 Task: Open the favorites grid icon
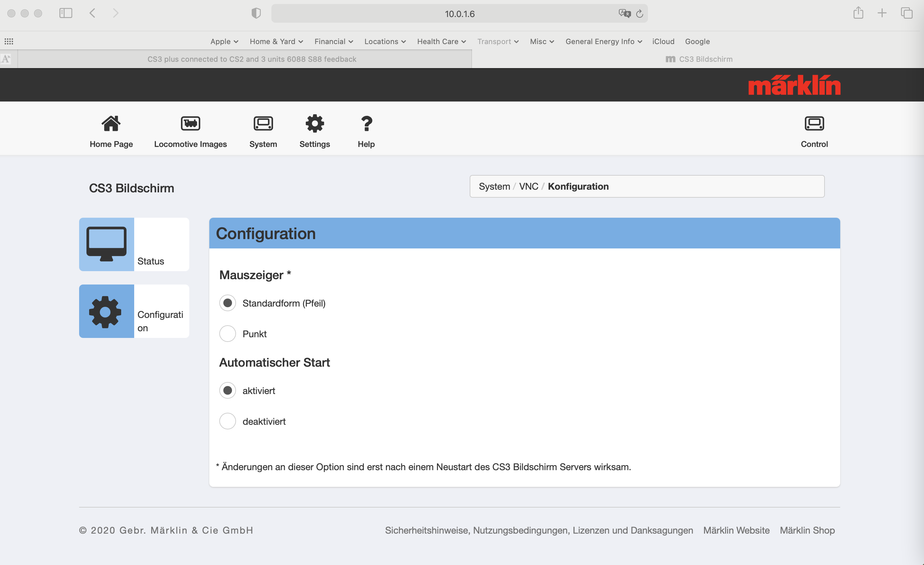coord(9,41)
